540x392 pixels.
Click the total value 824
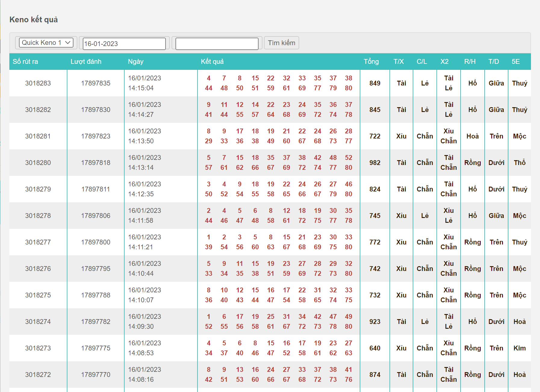point(375,189)
